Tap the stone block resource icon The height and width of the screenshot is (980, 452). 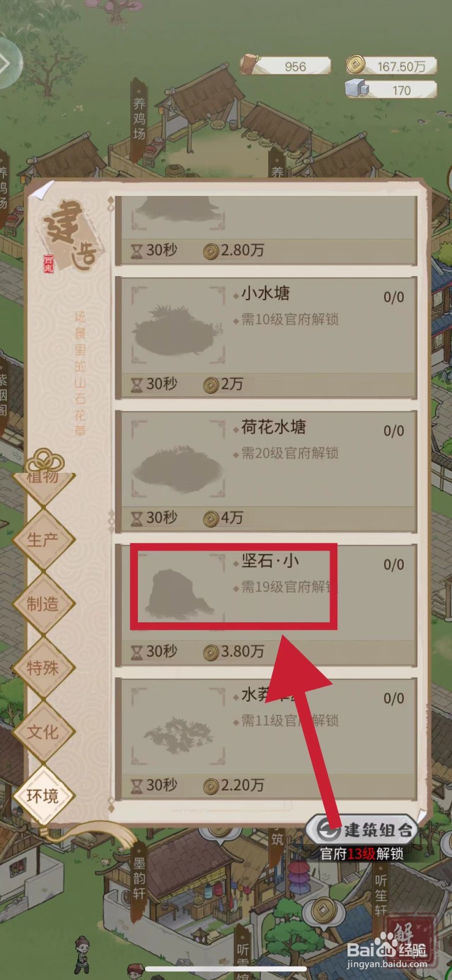357,88
